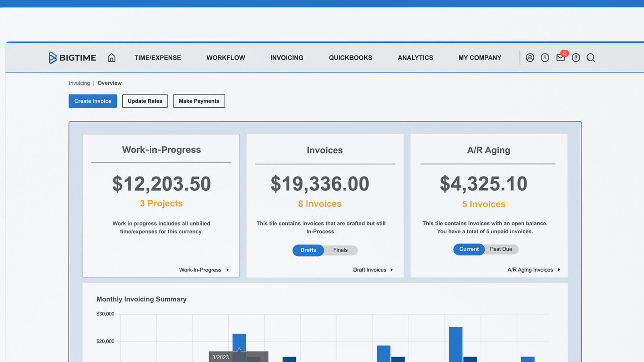Click the search magnifier icon
Screen dimensions: 644x362
[x=591, y=58]
